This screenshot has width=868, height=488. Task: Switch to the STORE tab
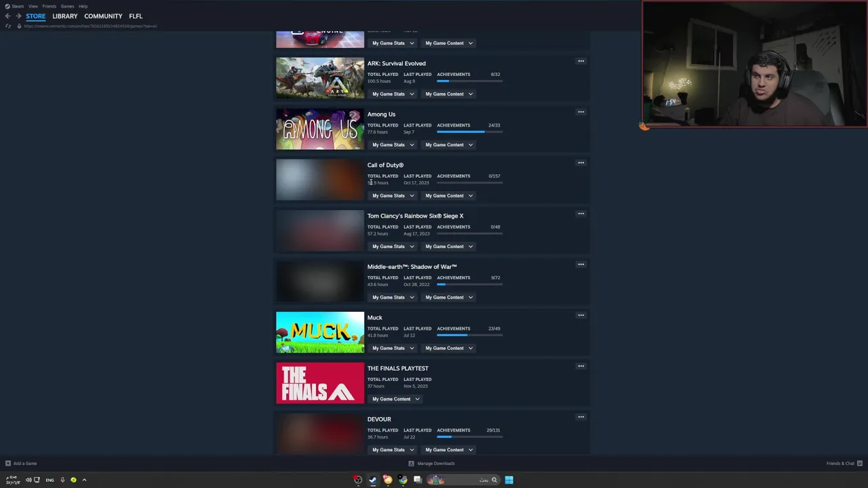coord(36,16)
